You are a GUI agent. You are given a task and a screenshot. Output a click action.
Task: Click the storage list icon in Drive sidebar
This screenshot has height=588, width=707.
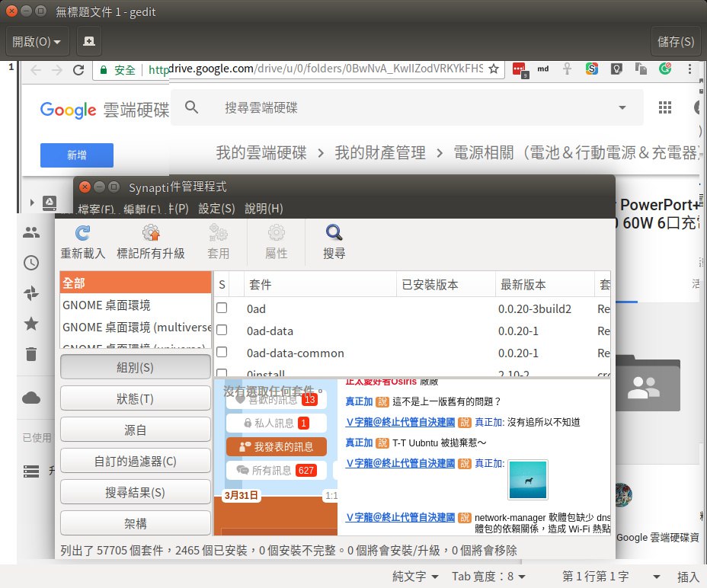31,471
